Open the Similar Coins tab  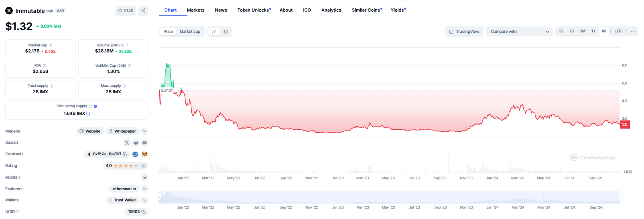[367, 10]
